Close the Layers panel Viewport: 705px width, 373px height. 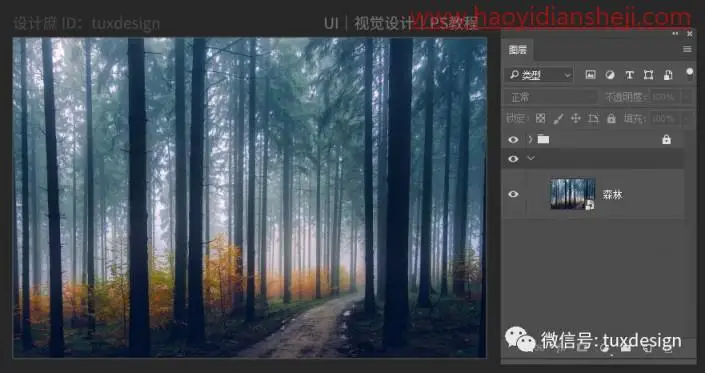tap(690, 34)
